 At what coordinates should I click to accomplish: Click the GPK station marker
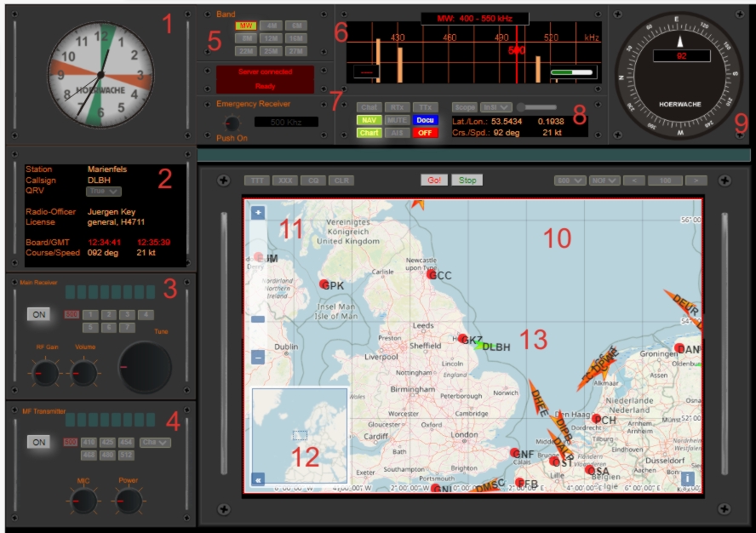point(324,284)
